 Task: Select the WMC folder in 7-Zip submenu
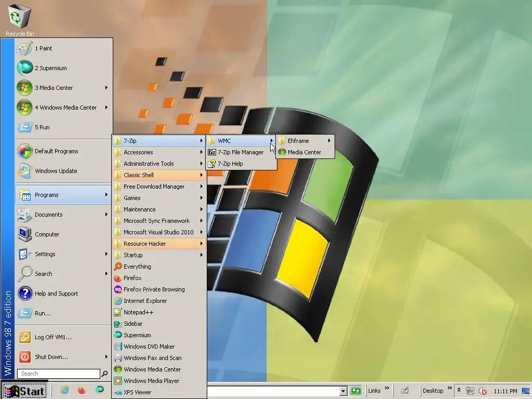241,141
